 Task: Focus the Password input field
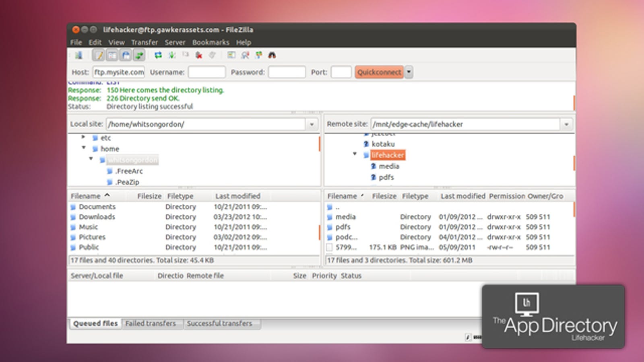click(x=287, y=72)
